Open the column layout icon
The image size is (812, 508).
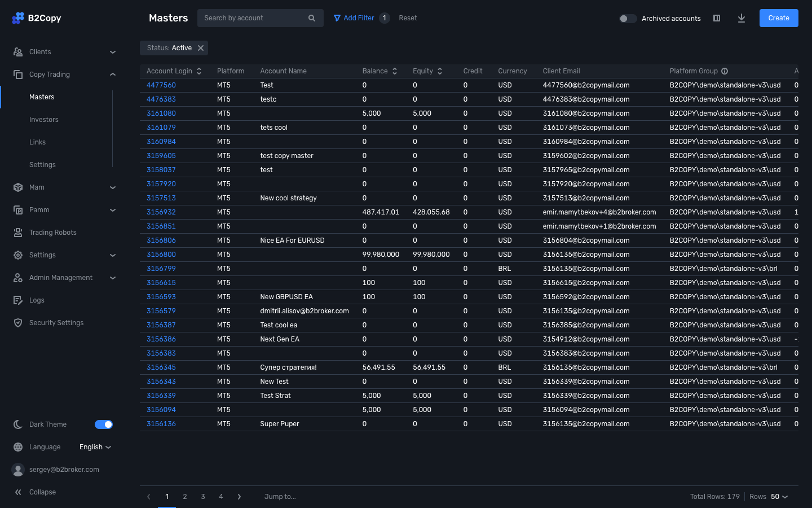coord(717,18)
